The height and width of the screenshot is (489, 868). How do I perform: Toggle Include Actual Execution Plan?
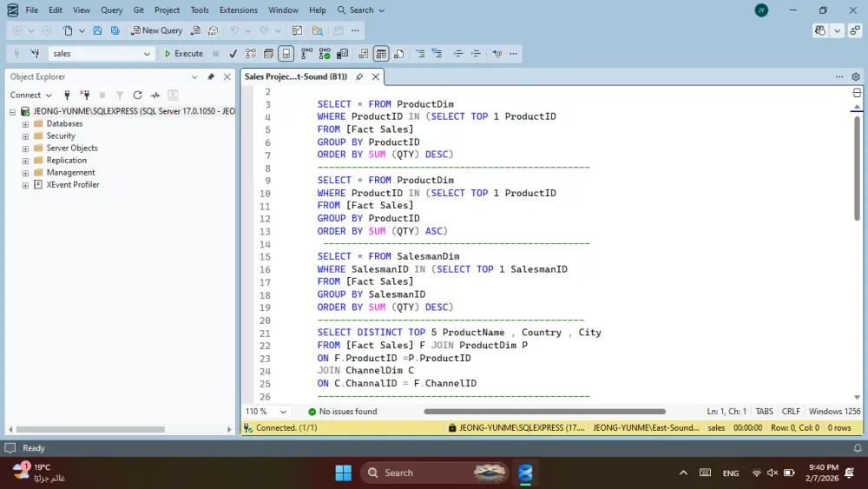click(x=306, y=54)
